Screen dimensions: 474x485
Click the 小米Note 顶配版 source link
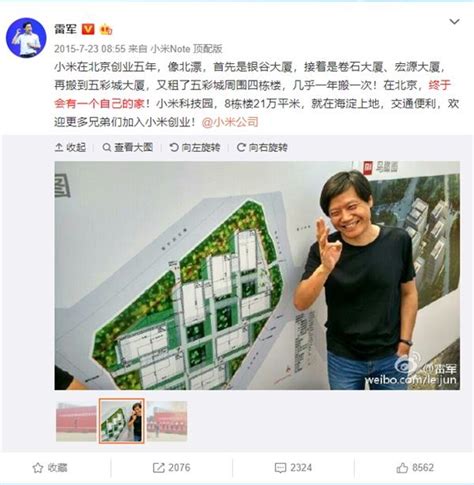click(x=186, y=49)
